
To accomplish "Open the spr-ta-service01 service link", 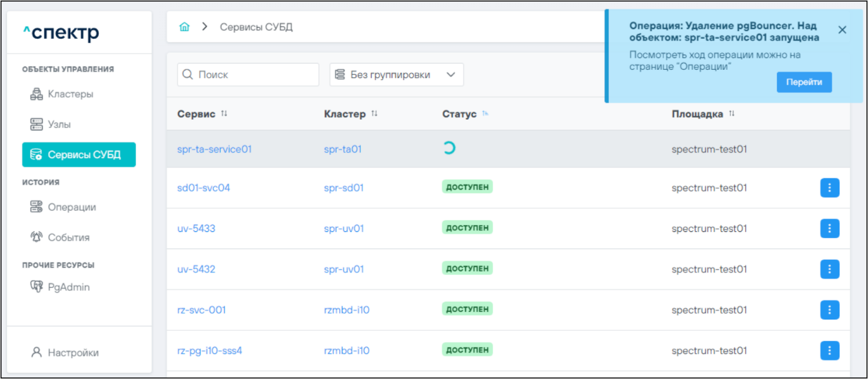I will [214, 149].
